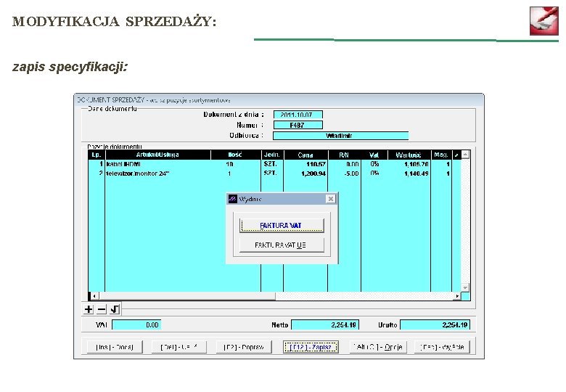This screenshot has height=392, width=566.
Task: Click the Artykuł/Usługa column header
Action: pos(157,155)
